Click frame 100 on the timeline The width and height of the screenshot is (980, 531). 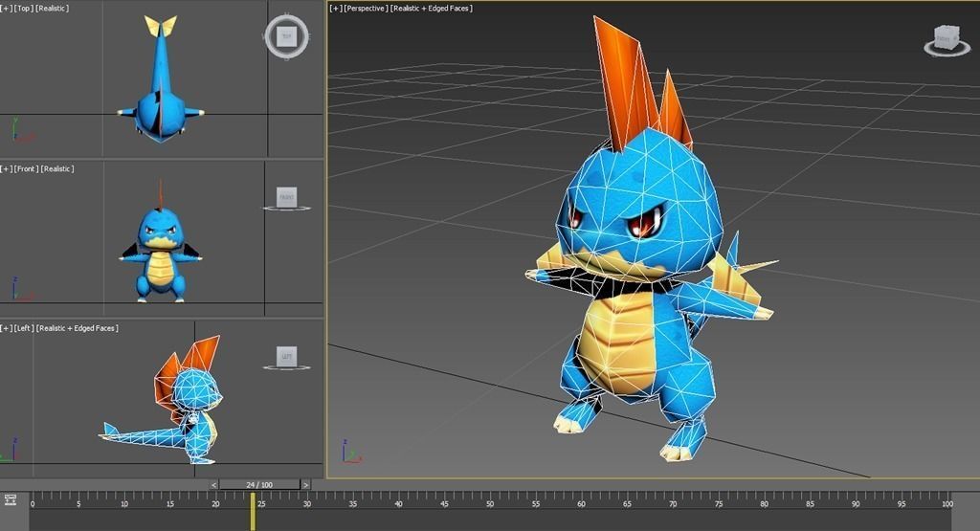pos(947,503)
